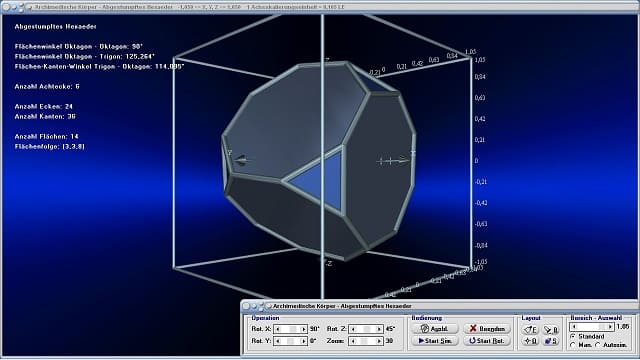Click the Layout O icon button
The height and width of the screenshot is (360, 640).
[x=531, y=341]
